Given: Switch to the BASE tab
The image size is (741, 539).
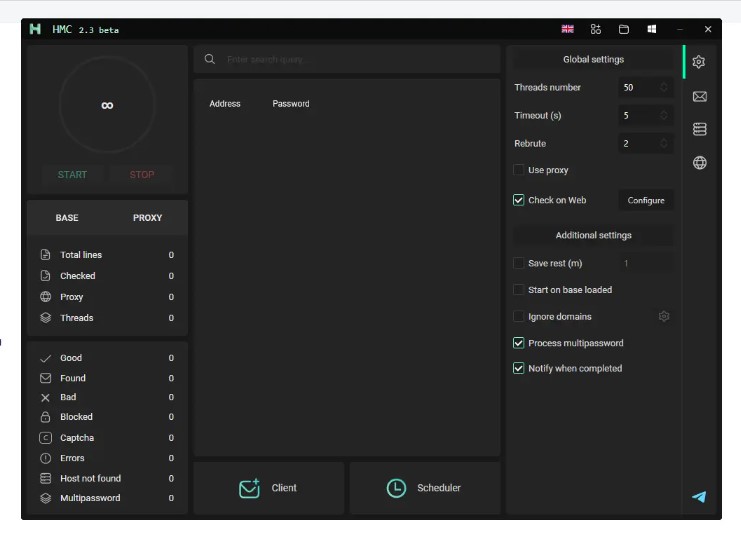Looking at the screenshot, I should (x=67, y=218).
